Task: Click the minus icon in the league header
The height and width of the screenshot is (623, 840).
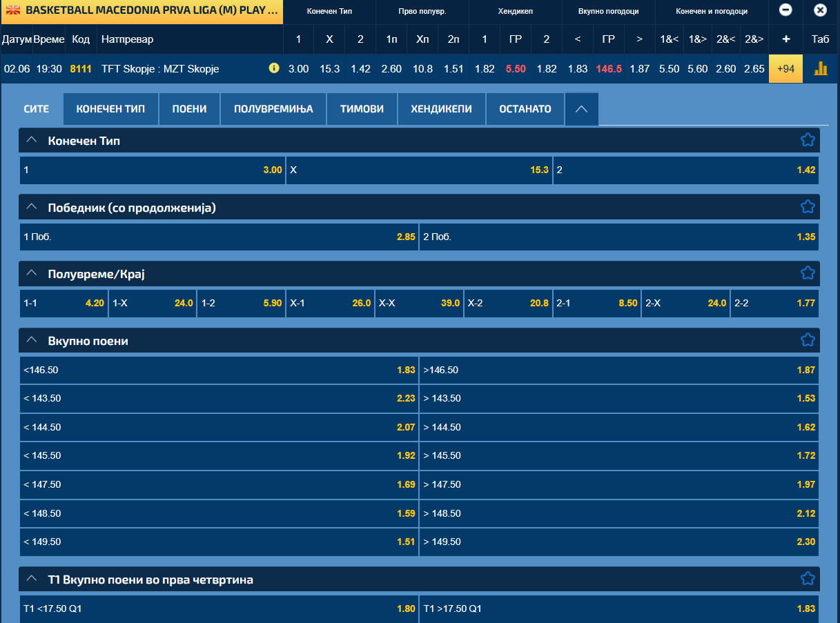Action: tap(785, 10)
